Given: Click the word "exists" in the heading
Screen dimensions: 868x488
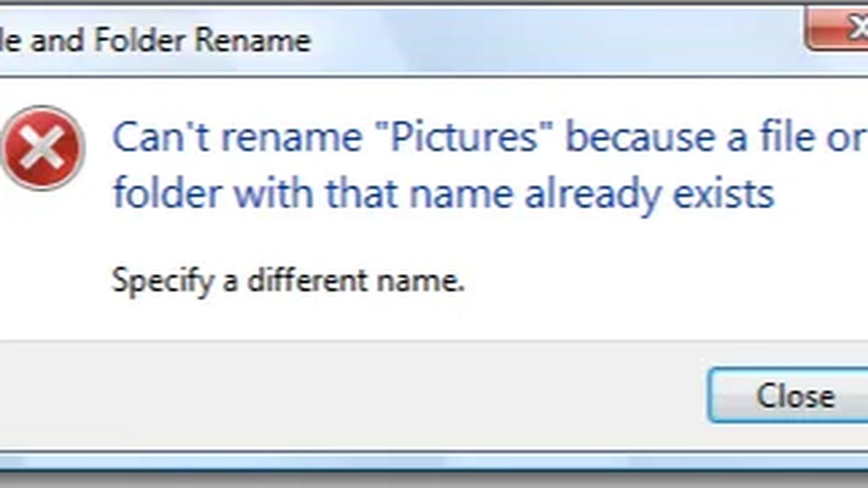Looking at the screenshot, I should (x=723, y=195).
